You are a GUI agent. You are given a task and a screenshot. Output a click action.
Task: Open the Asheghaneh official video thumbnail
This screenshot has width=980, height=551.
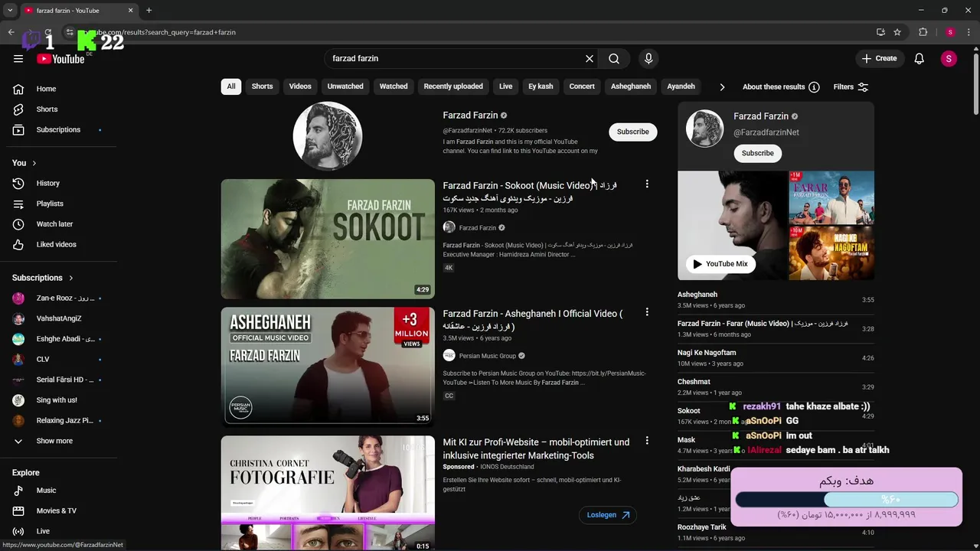pos(328,367)
